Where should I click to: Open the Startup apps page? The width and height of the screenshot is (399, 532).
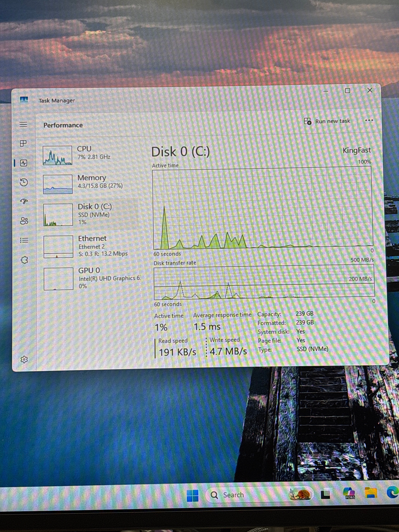(24, 201)
